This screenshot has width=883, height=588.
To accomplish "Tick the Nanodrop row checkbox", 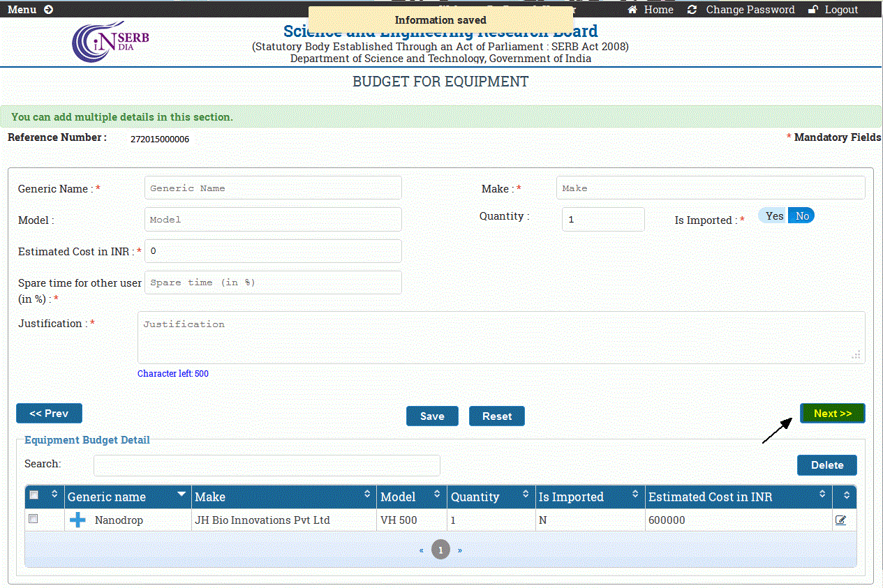I will click(33, 520).
